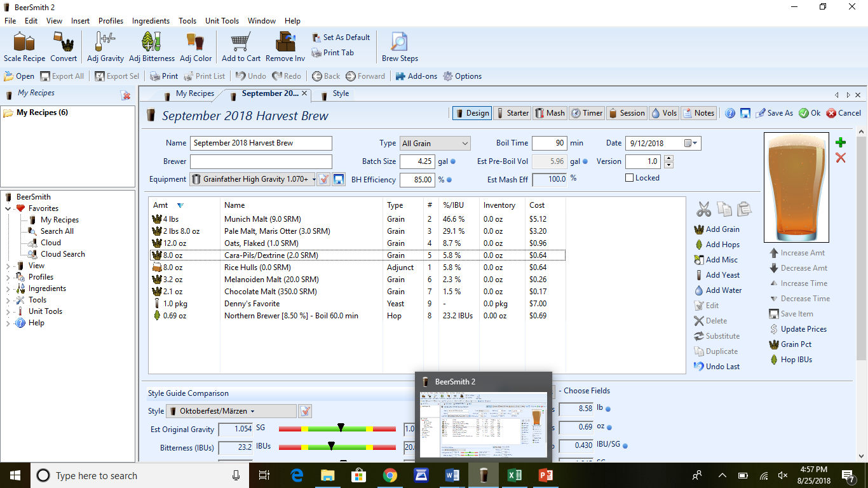Open the Insert menu

[x=80, y=21]
